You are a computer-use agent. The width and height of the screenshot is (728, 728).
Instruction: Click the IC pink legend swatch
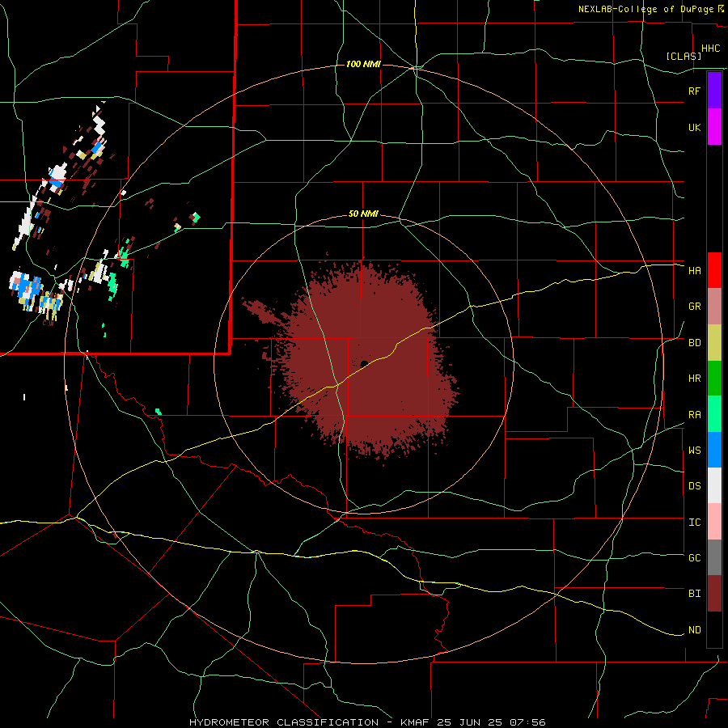(x=714, y=522)
